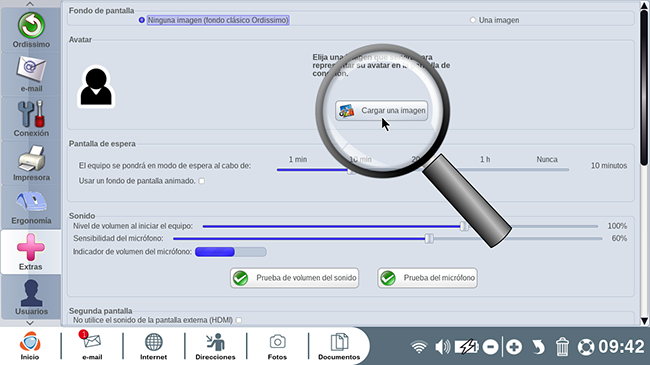The image size is (650, 365).
Task: Open the Ergonomía mouse settings
Action: 31,207
